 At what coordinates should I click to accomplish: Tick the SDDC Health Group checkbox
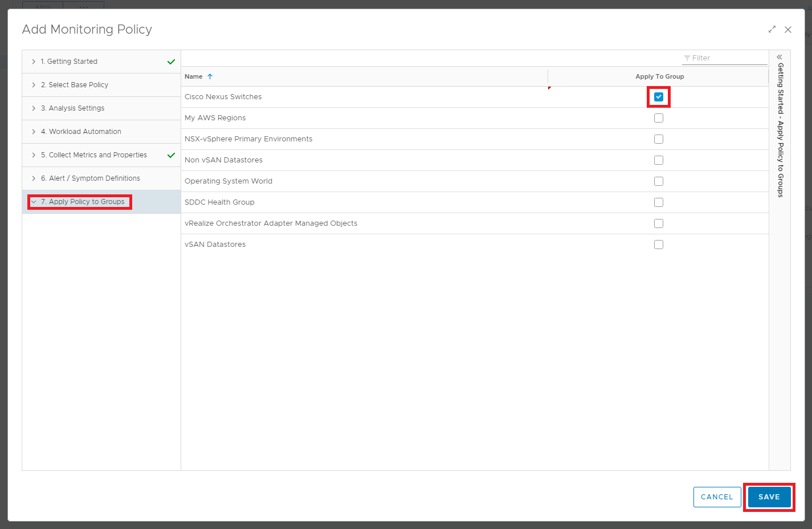tap(659, 202)
